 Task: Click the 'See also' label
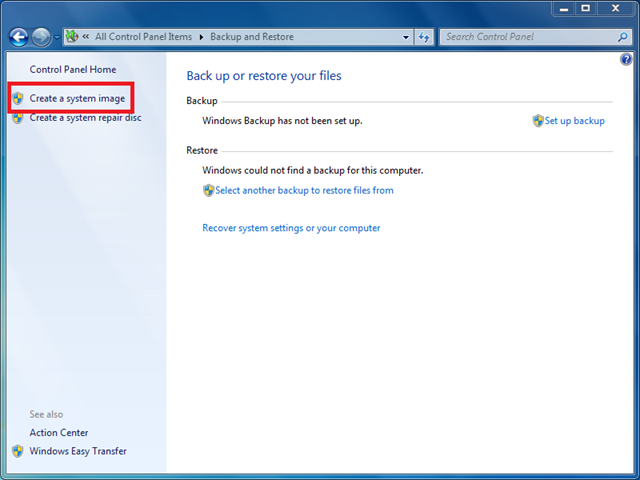tap(46, 414)
